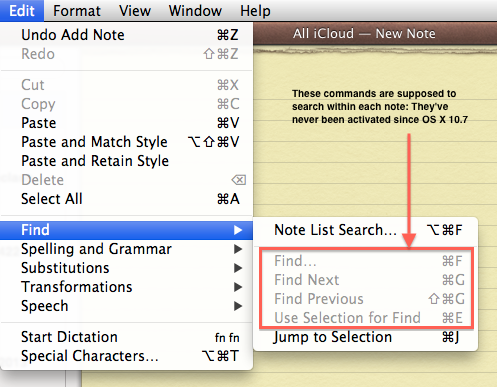Open the Format menu
The width and height of the screenshot is (497, 387).
[x=77, y=11]
